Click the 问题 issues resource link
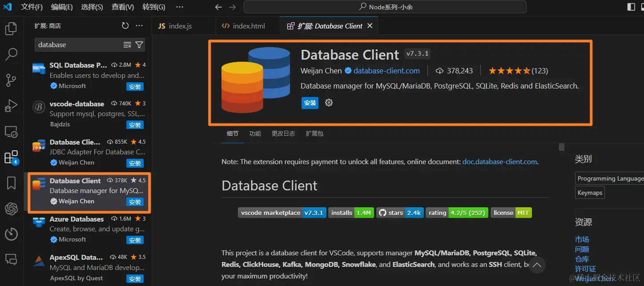The image size is (644, 286). click(x=582, y=249)
